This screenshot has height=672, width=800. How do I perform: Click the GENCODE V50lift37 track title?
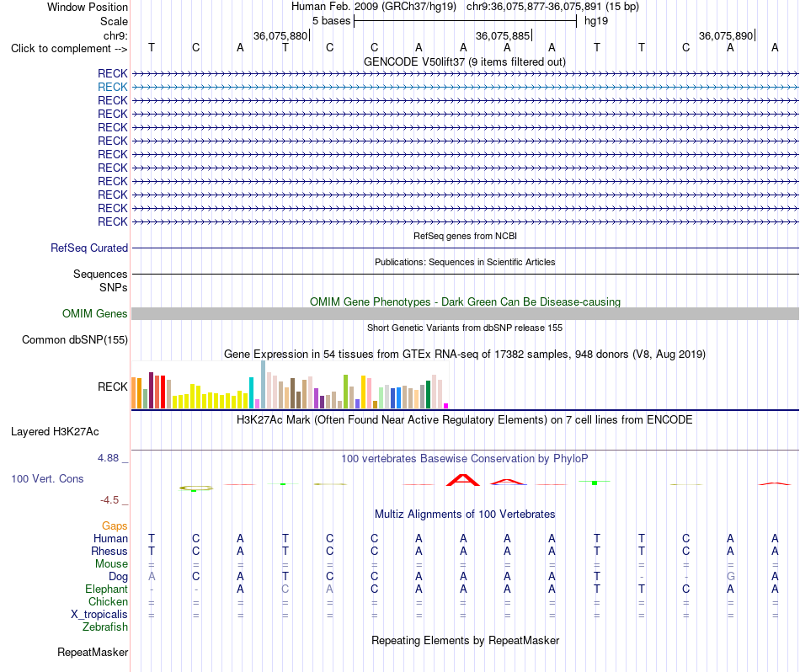[464, 61]
